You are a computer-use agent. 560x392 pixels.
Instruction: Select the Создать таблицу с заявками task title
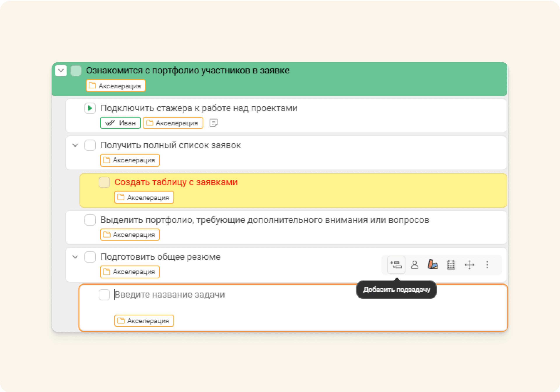(x=176, y=182)
